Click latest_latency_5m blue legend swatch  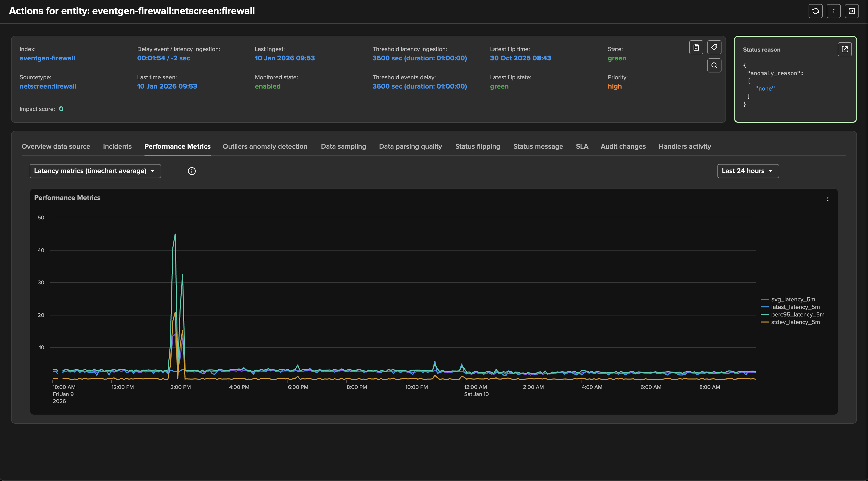pos(765,307)
